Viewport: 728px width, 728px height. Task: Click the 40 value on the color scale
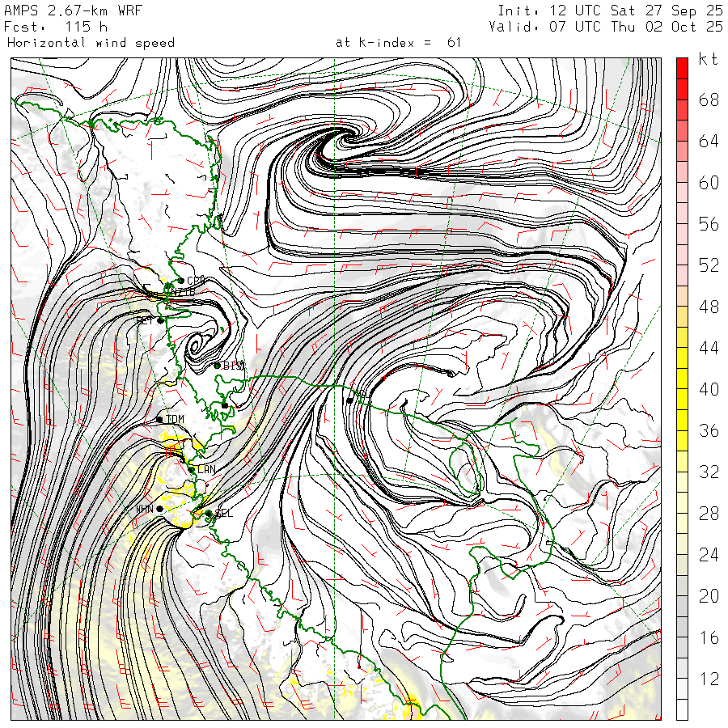click(x=709, y=389)
